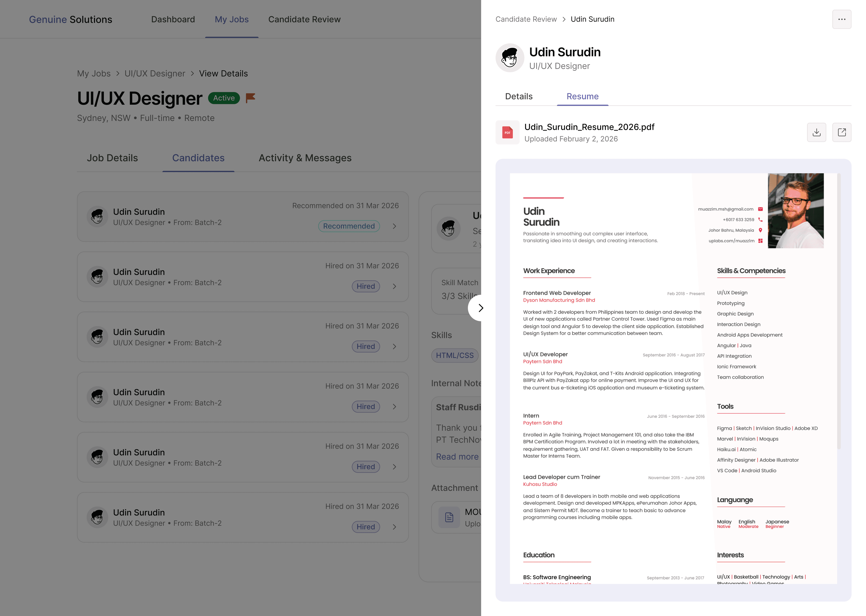
Task: Download the resume PDF file
Action: point(816,132)
